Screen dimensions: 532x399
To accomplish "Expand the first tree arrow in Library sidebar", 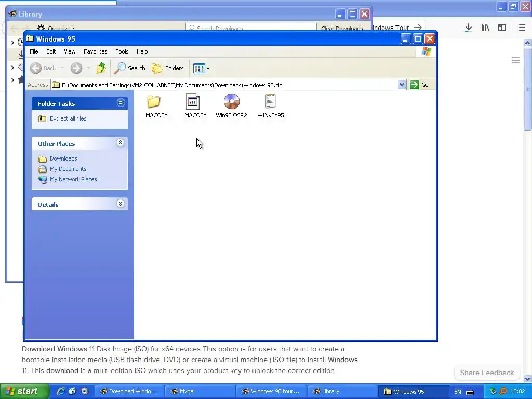I will coord(12,43).
